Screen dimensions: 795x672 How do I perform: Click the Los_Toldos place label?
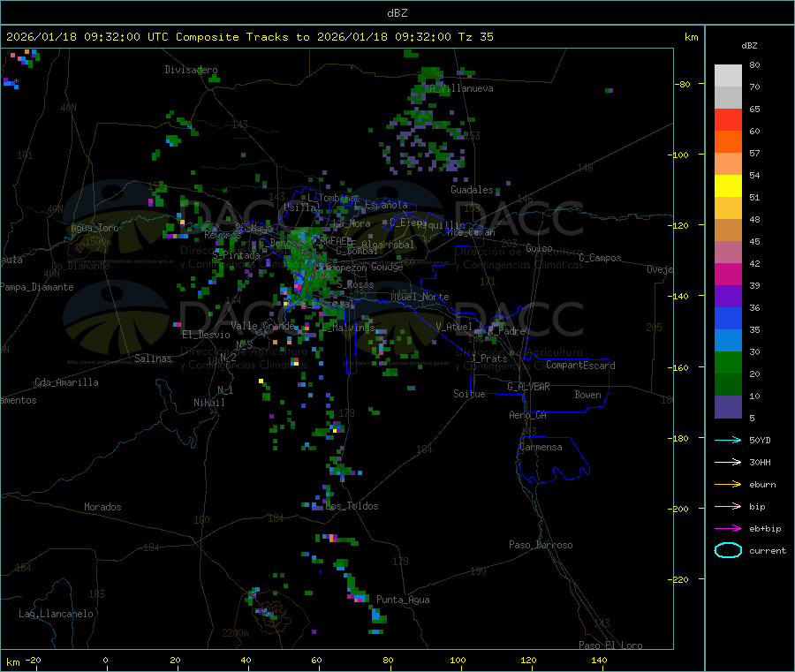tap(352, 506)
